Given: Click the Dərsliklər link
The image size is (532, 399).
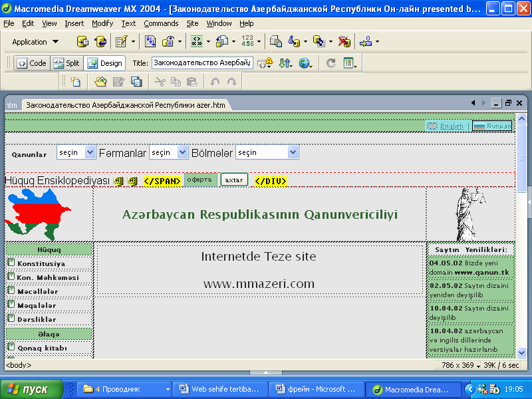Looking at the screenshot, I should (37, 319).
